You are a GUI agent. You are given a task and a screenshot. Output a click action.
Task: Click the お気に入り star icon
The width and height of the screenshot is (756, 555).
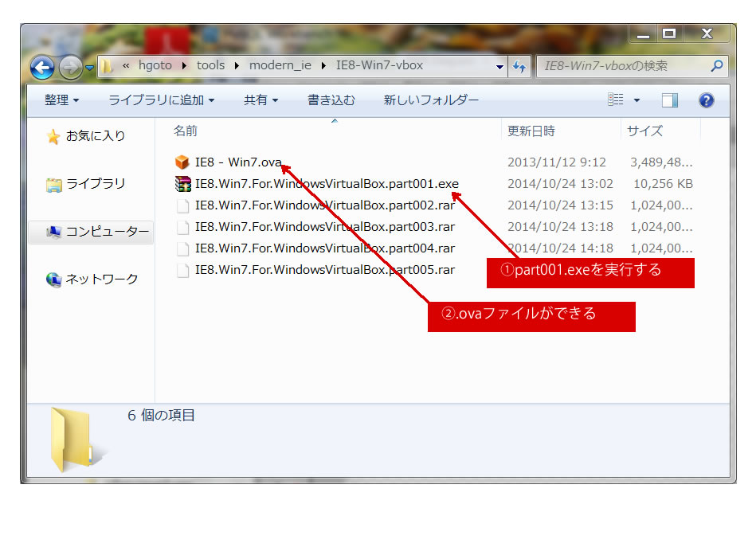[53, 136]
